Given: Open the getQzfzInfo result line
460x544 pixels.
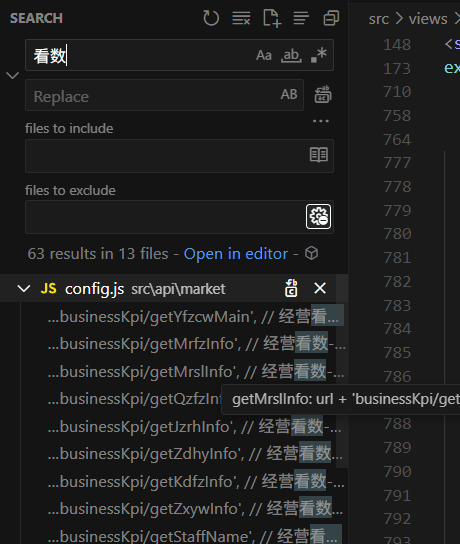Looking at the screenshot, I should coord(135,399).
